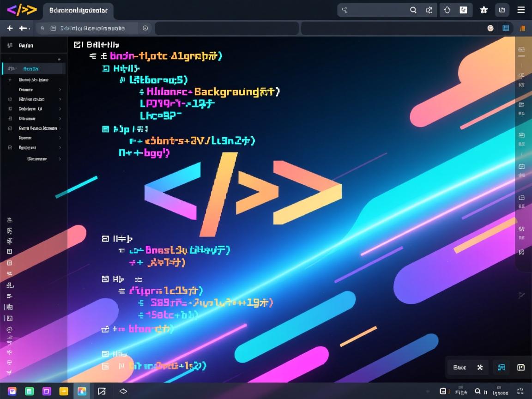
Task: Click the magnifier icon in top search bar
Action: point(413,10)
